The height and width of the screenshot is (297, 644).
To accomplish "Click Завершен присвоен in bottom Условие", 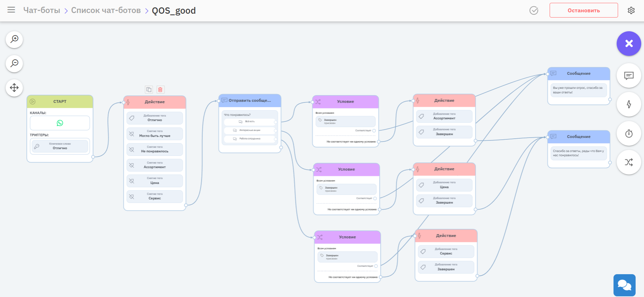I will (x=347, y=257).
